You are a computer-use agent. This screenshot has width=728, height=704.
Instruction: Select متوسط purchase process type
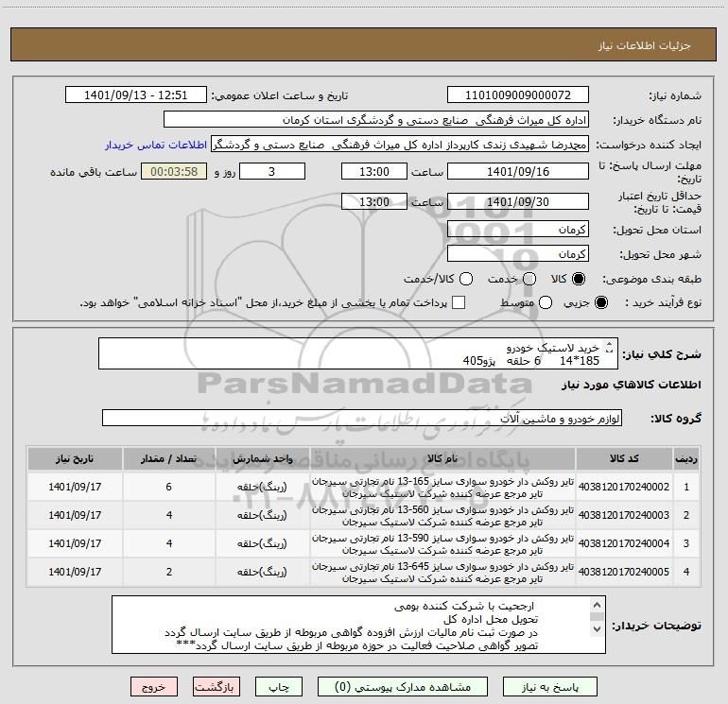546,302
